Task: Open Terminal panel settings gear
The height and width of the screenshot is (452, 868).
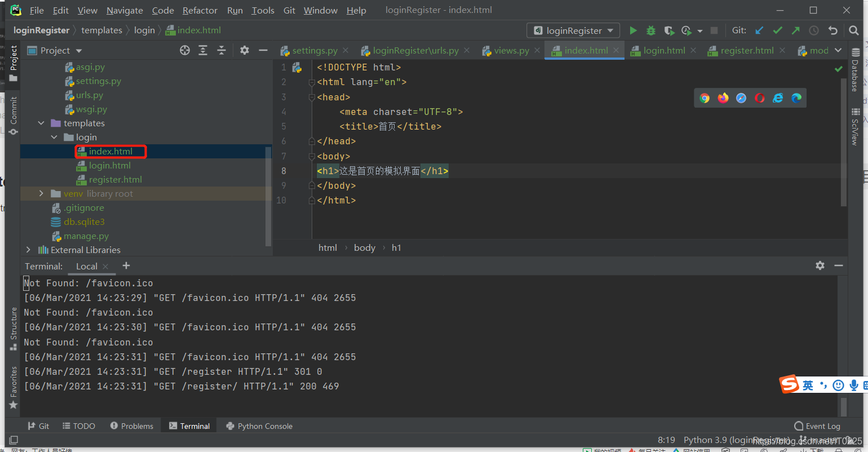Action: 820,265
